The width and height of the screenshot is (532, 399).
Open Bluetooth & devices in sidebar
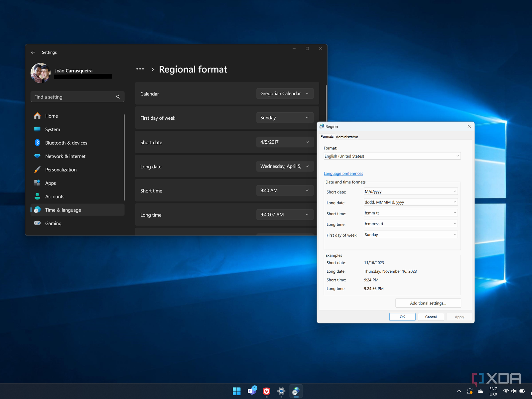[66, 143]
